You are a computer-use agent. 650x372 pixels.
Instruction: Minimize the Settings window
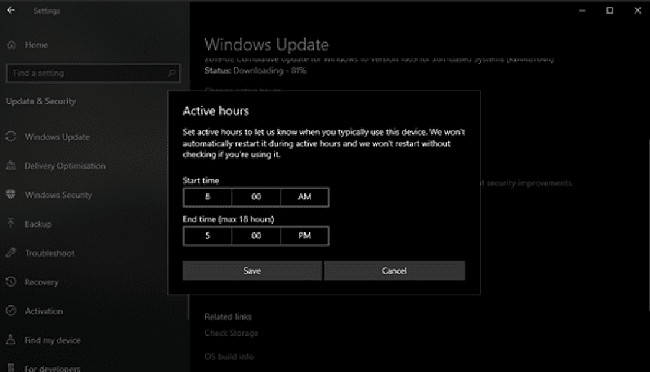582,10
